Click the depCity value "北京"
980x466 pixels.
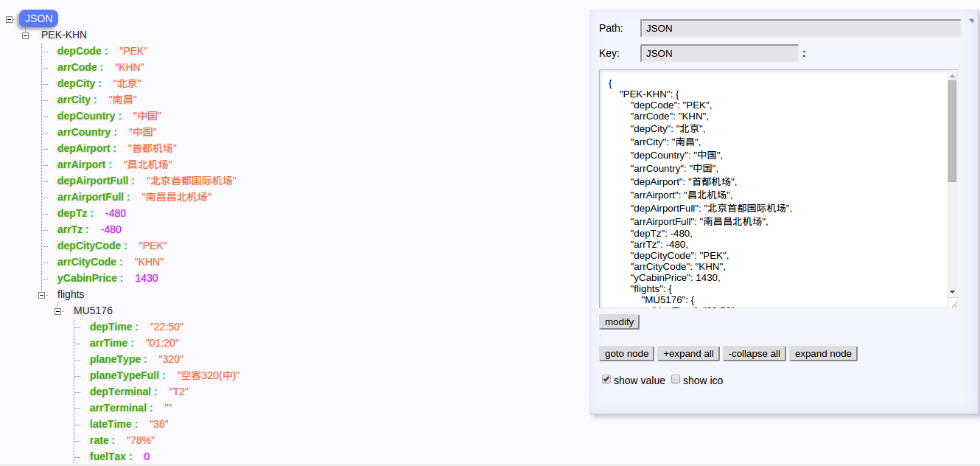point(127,83)
